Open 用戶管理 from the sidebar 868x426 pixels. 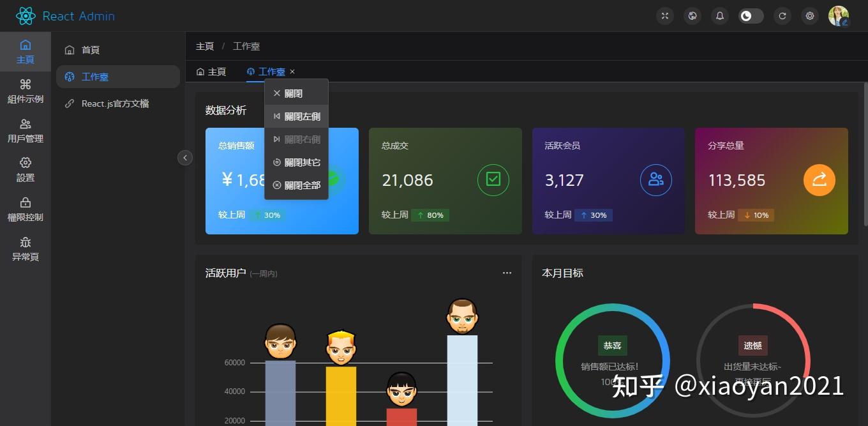click(x=26, y=130)
